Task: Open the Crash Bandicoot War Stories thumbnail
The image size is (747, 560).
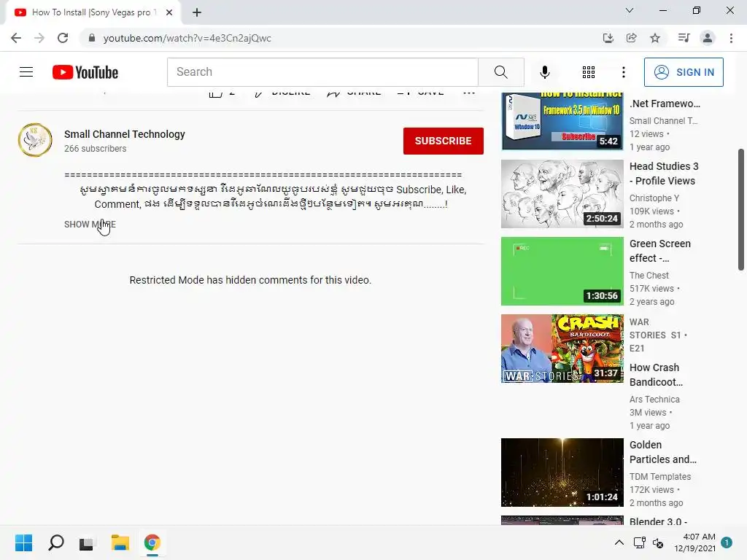Action: (562, 349)
